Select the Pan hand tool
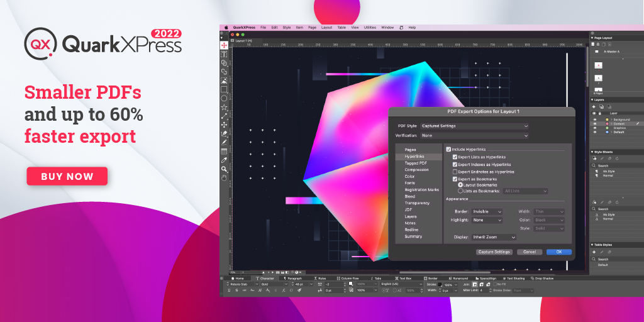Viewport: 644px width, 322px height. click(x=224, y=178)
